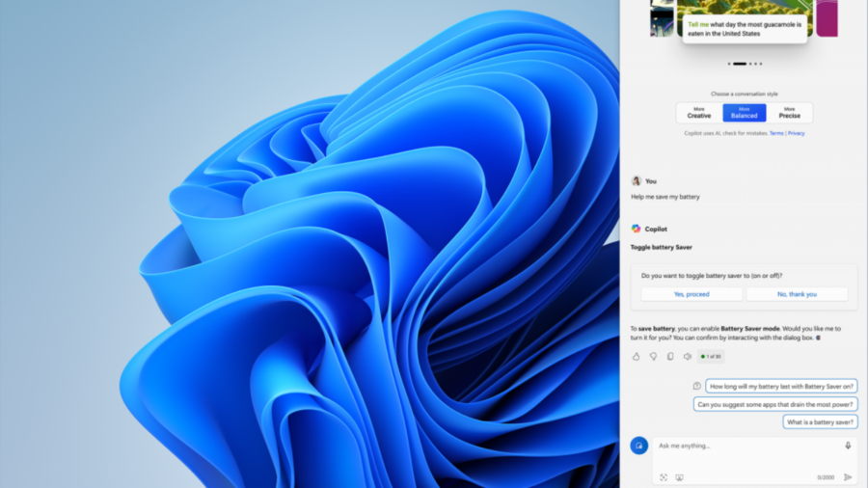Click the blue new topic button

pyautogui.click(x=638, y=446)
